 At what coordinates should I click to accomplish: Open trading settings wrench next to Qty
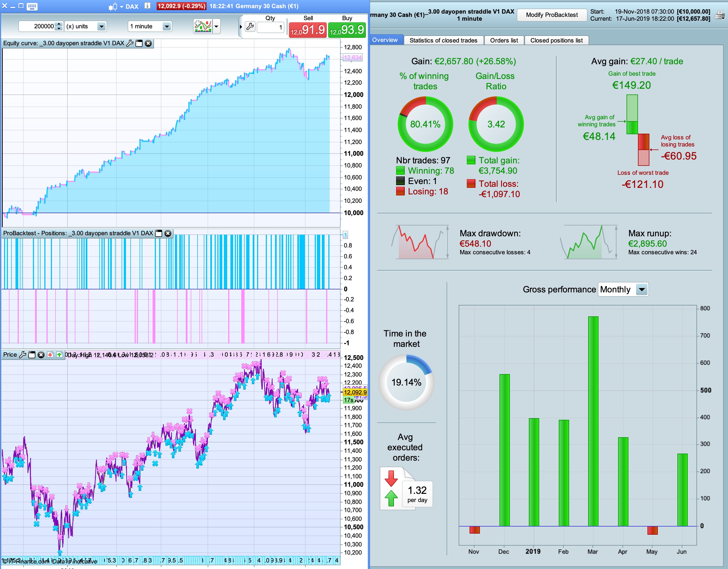250,27
